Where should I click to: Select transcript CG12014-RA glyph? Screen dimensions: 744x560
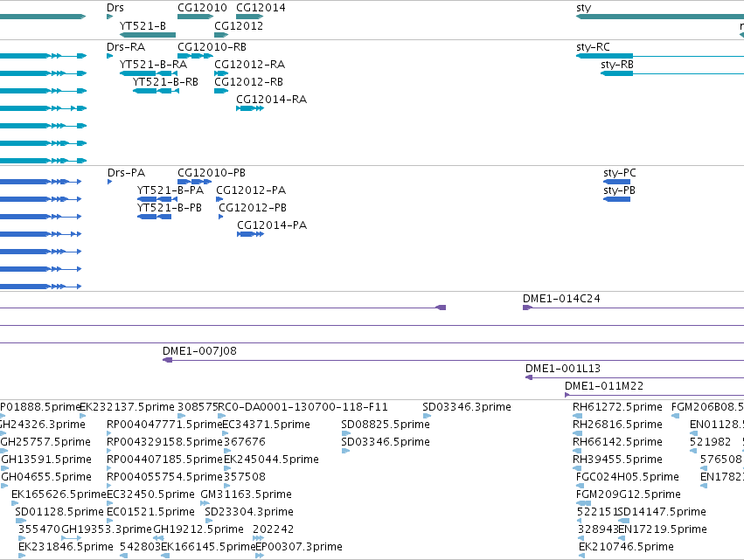[x=250, y=108]
